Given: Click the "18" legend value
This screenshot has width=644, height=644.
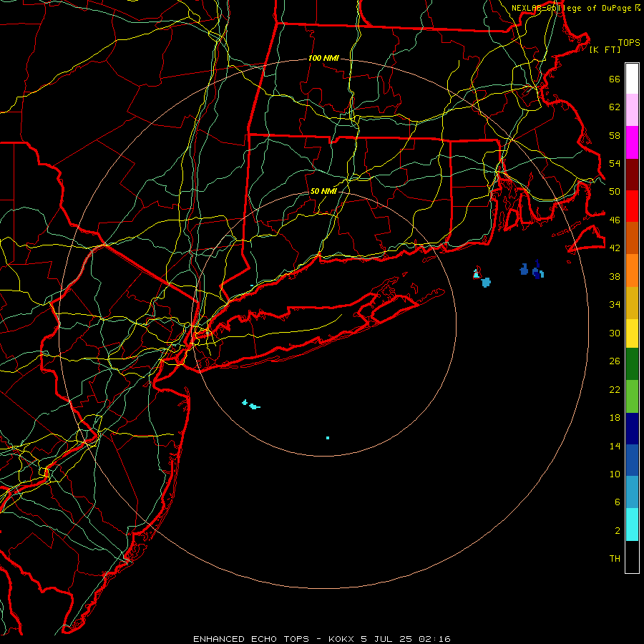Looking at the screenshot, I should (x=615, y=418).
